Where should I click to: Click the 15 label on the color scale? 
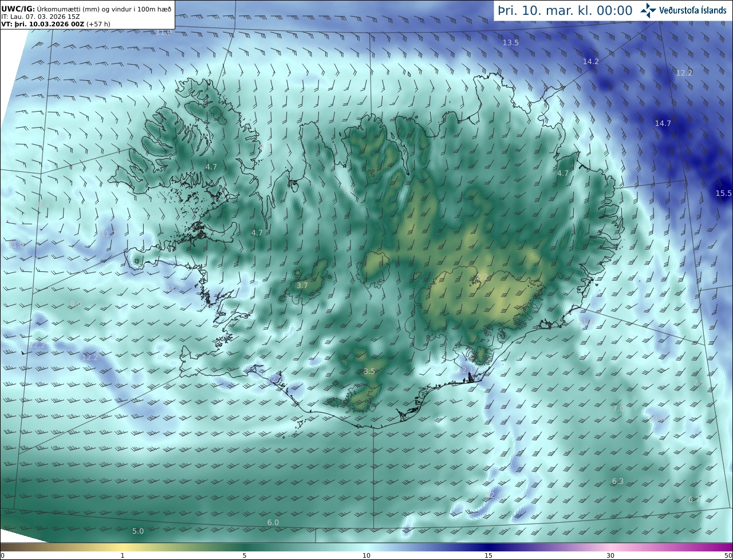(x=488, y=555)
